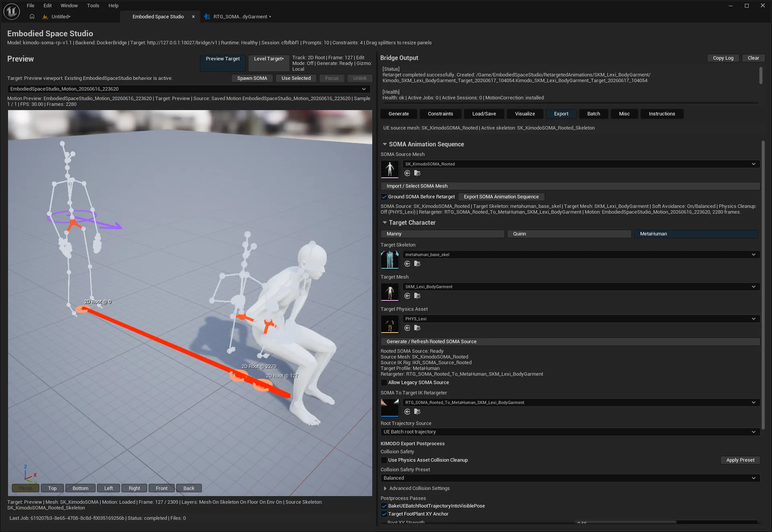Open the SOMA Source Mesh dropdown
The width and height of the screenshot is (772, 532).
(x=581, y=164)
